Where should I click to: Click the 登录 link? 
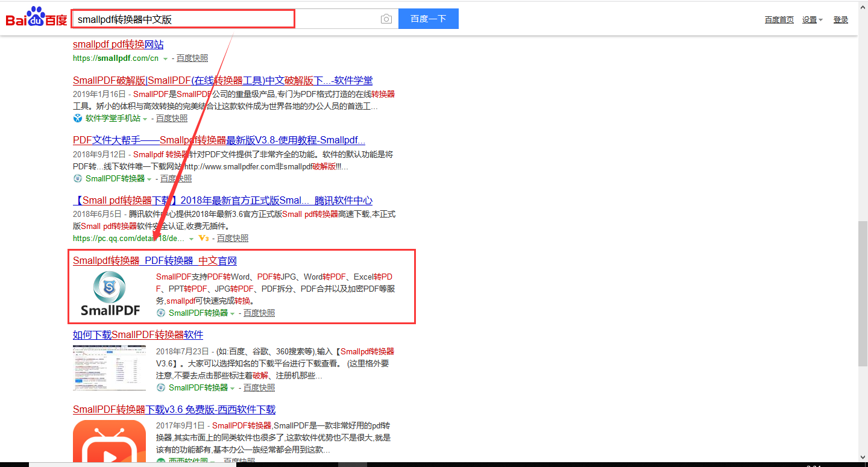click(841, 20)
